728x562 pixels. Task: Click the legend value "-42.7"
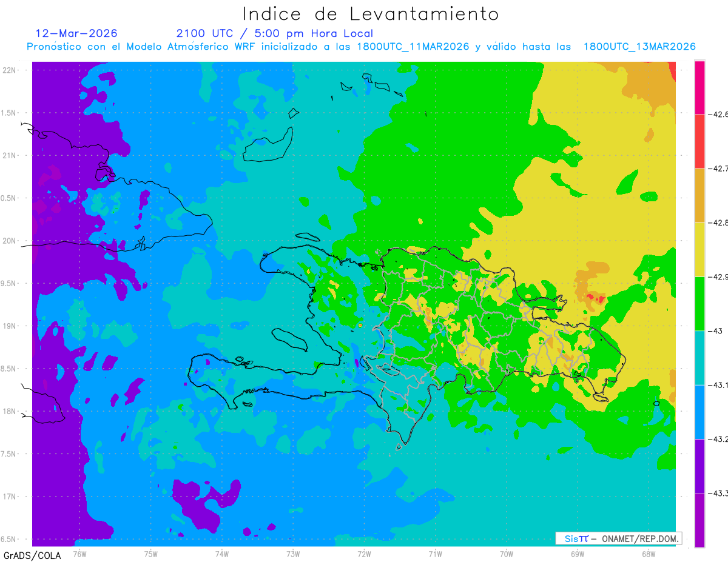(x=718, y=169)
